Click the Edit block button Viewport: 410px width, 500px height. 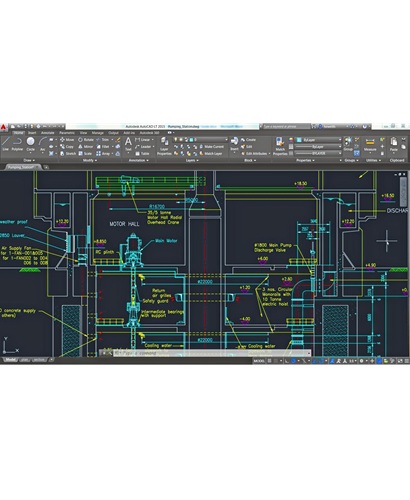tap(247, 147)
